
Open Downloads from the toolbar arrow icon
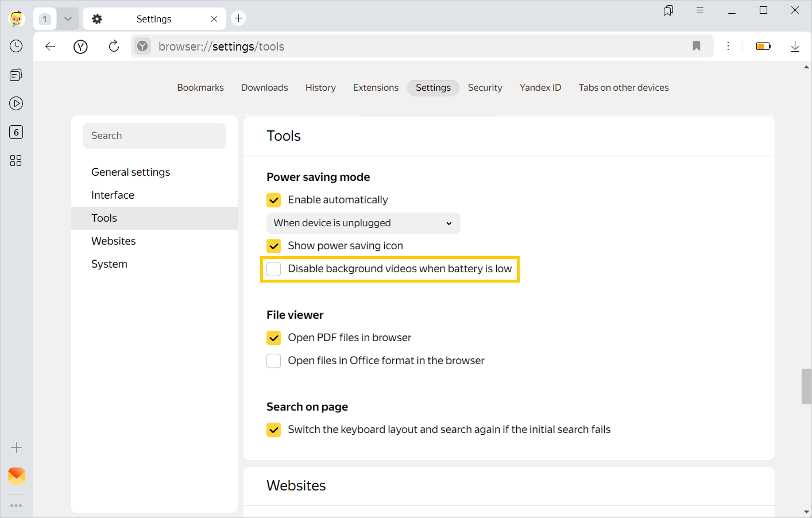pyautogui.click(x=795, y=46)
